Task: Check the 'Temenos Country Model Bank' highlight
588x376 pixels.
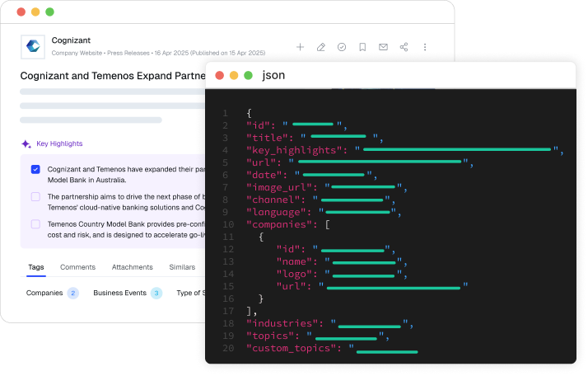Action: tap(35, 224)
